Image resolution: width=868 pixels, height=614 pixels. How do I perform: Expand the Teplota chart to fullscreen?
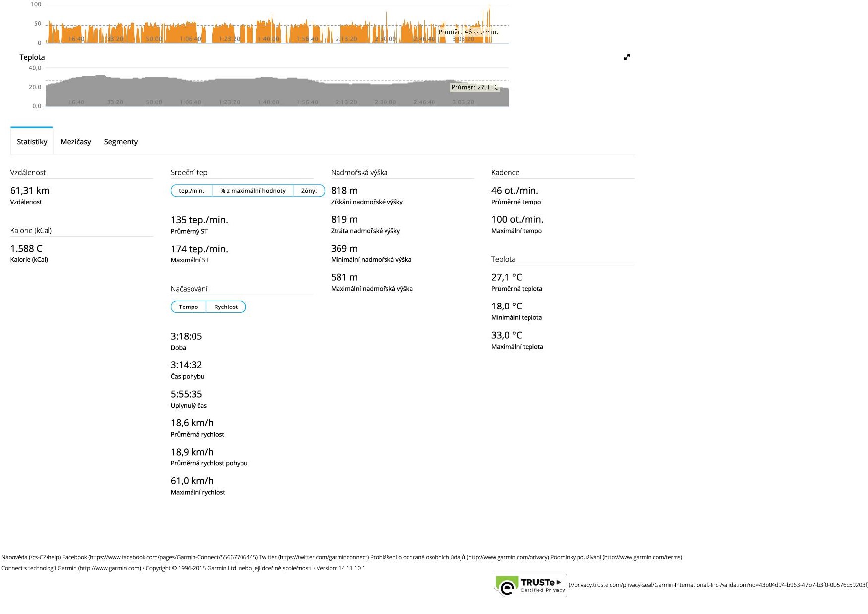pos(627,57)
